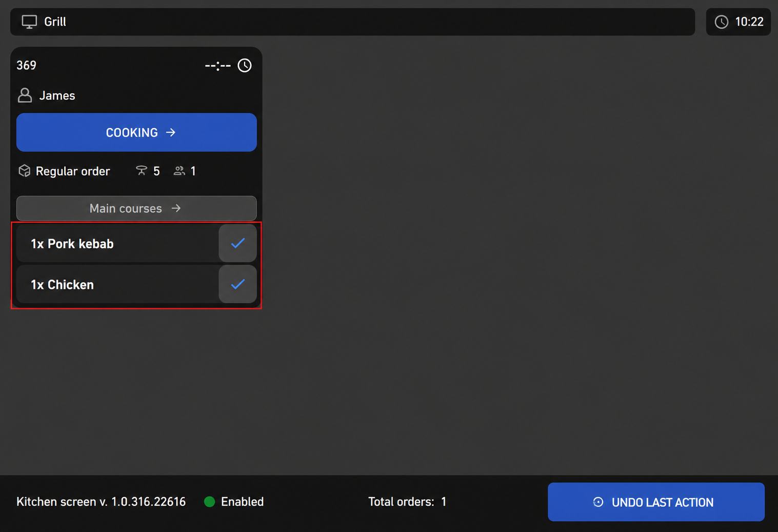Screen dimensions: 778x532
Task: Click the clock icon beside 10:22
Action: pos(722,22)
